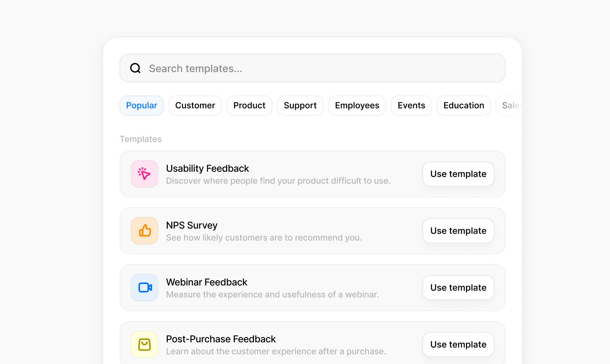
Task: Click the Post-Purchase Feedback title
Action: click(x=221, y=339)
